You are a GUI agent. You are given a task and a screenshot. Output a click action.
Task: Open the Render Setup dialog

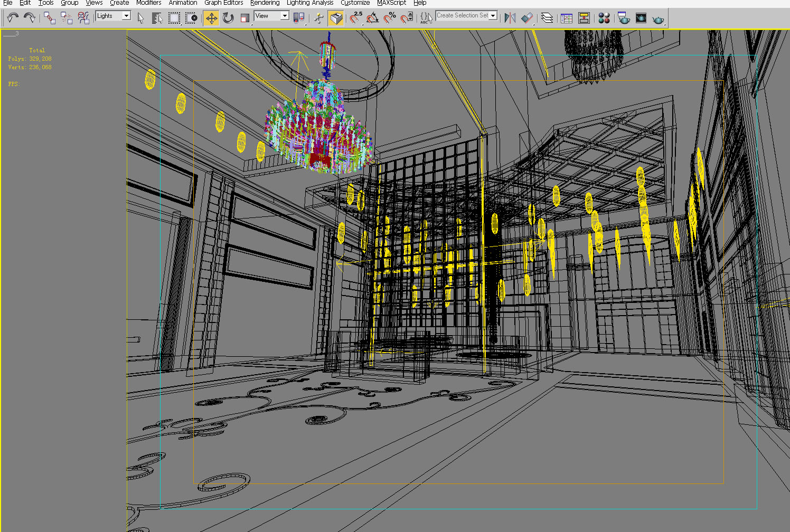coord(624,17)
